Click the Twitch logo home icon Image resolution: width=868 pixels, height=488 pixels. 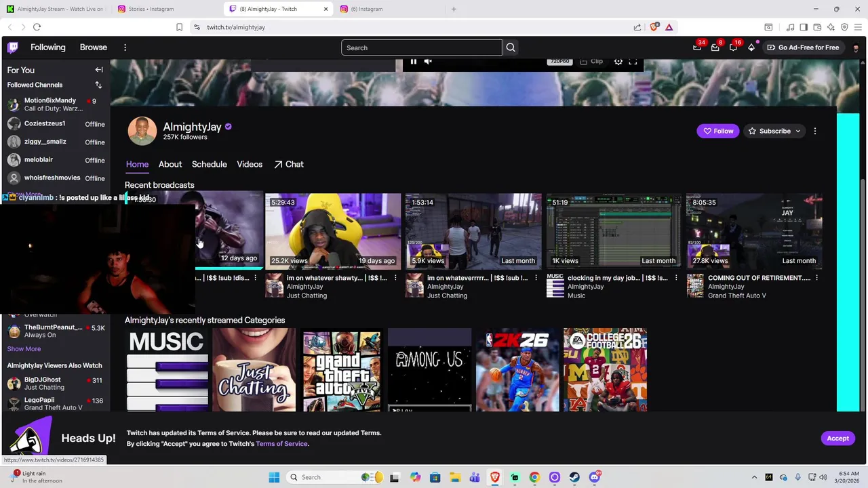coord(13,47)
